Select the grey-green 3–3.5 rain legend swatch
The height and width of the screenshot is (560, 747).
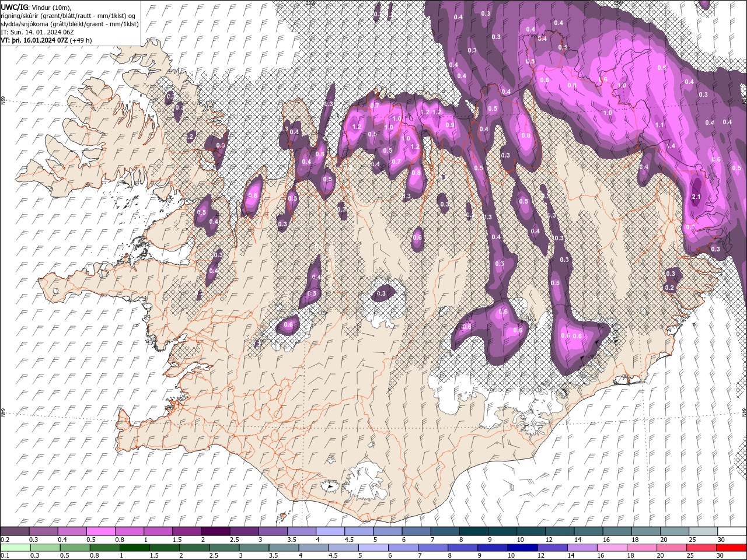(x=254, y=548)
